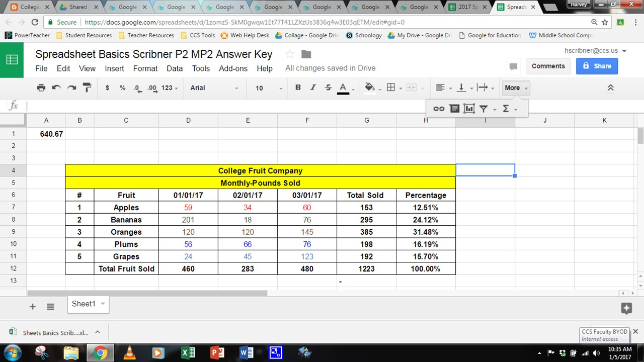Open the text wrapping dropdown

pos(486,88)
